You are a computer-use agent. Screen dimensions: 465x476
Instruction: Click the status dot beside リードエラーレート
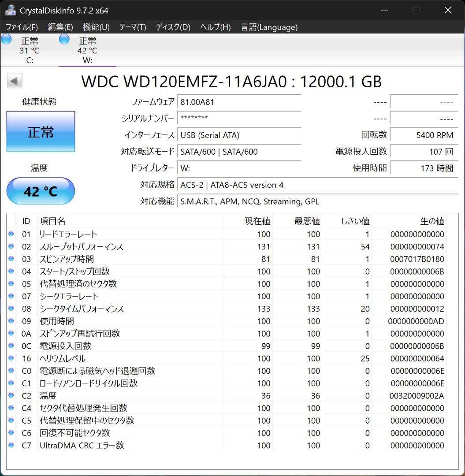(x=11, y=234)
